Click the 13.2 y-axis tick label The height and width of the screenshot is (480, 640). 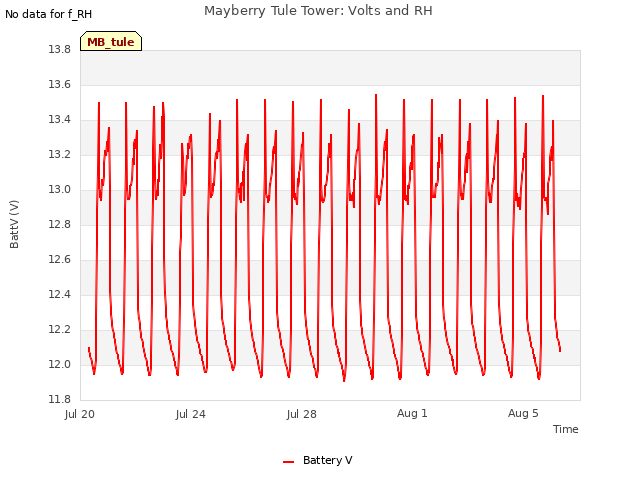(60, 155)
